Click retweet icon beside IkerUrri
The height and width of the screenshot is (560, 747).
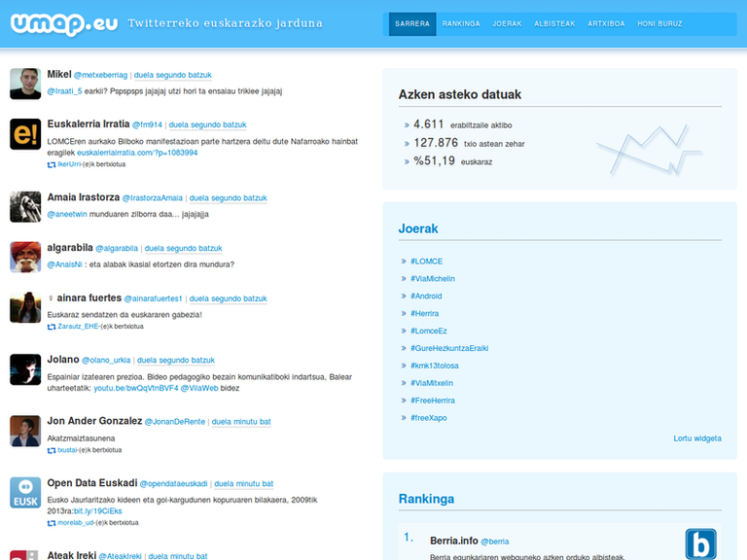52,164
